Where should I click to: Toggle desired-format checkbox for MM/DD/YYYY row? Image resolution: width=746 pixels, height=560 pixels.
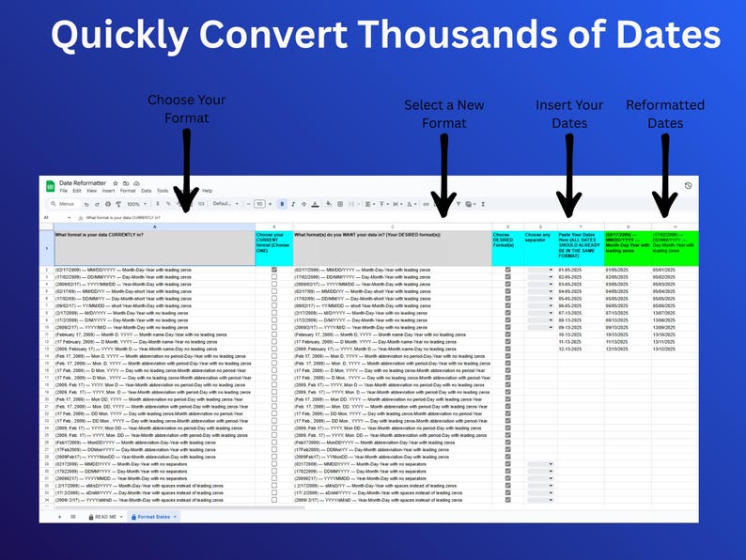pos(507,270)
